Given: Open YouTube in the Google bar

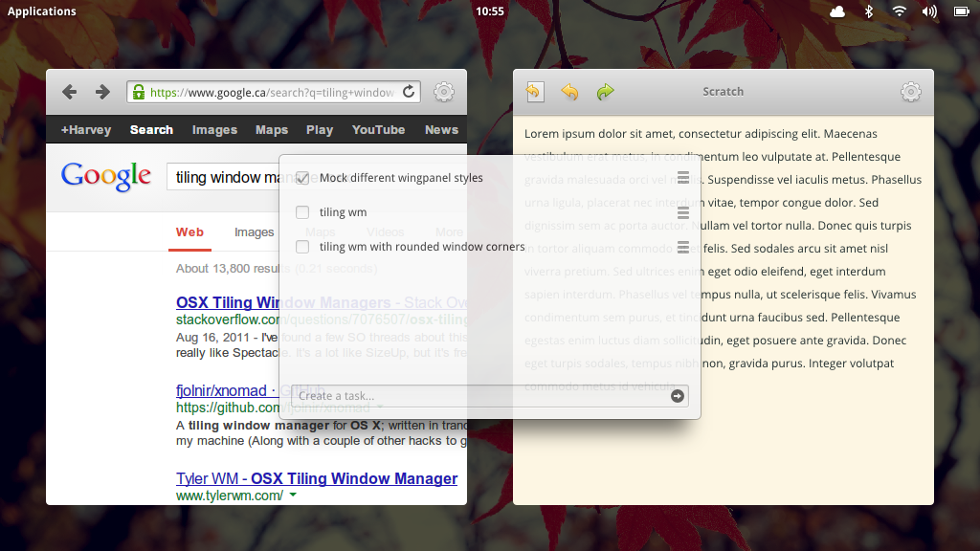Looking at the screenshot, I should 378,130.
